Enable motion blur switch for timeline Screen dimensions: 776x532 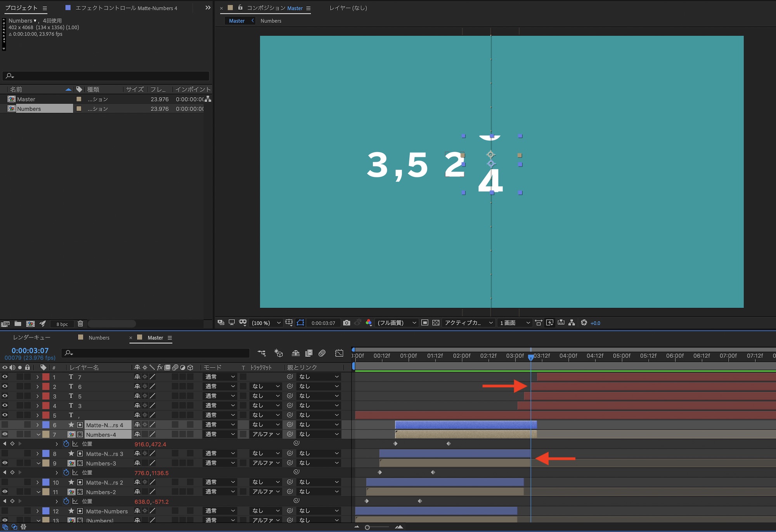pyautogui.click(x=322, y=353)
